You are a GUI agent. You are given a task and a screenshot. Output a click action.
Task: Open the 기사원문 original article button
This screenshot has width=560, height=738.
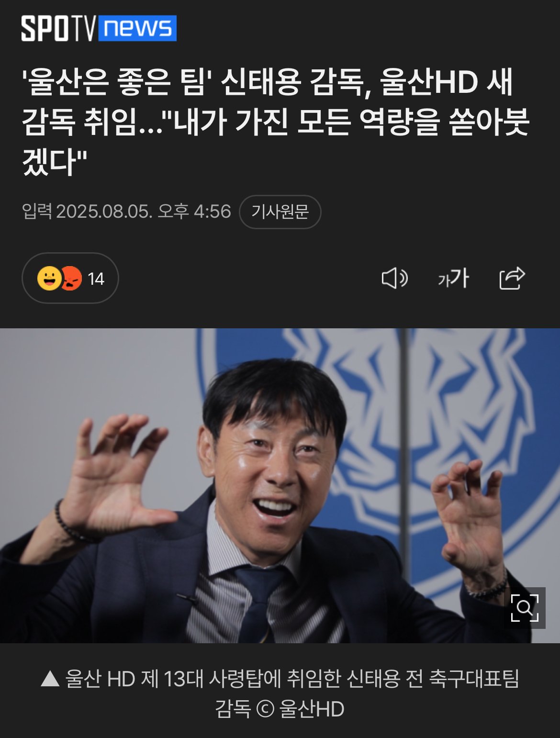[x=280, y=212]
